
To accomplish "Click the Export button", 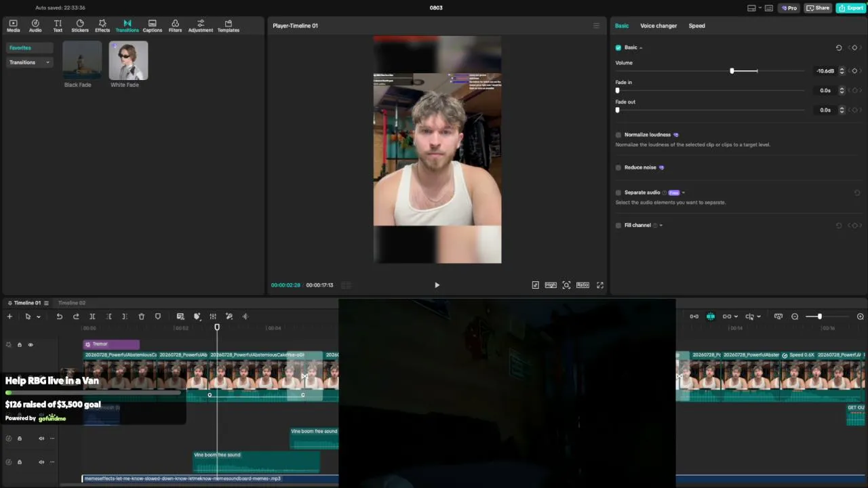I will pyautogui.click(x=850, y=8).
